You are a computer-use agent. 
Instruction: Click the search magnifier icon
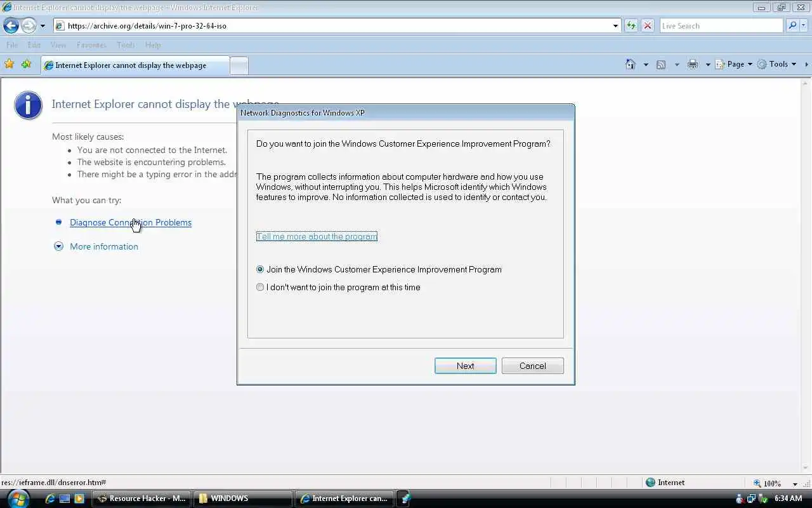[792, 26]
